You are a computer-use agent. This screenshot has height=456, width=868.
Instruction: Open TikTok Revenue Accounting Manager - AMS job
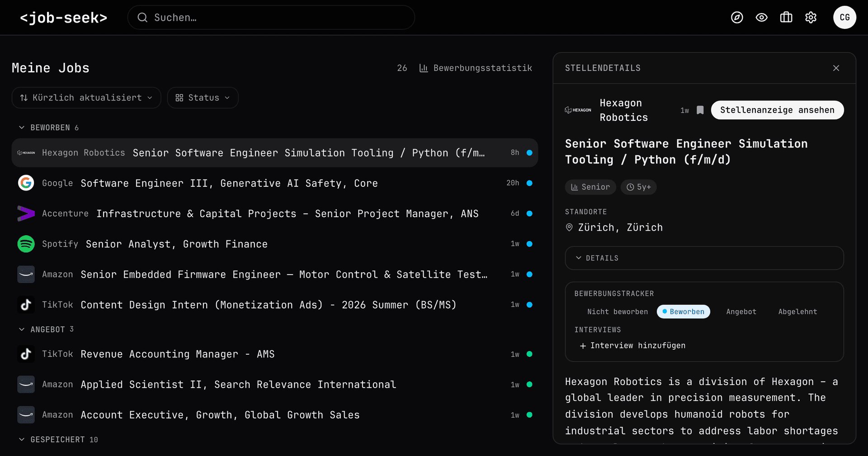pos(275,354)
